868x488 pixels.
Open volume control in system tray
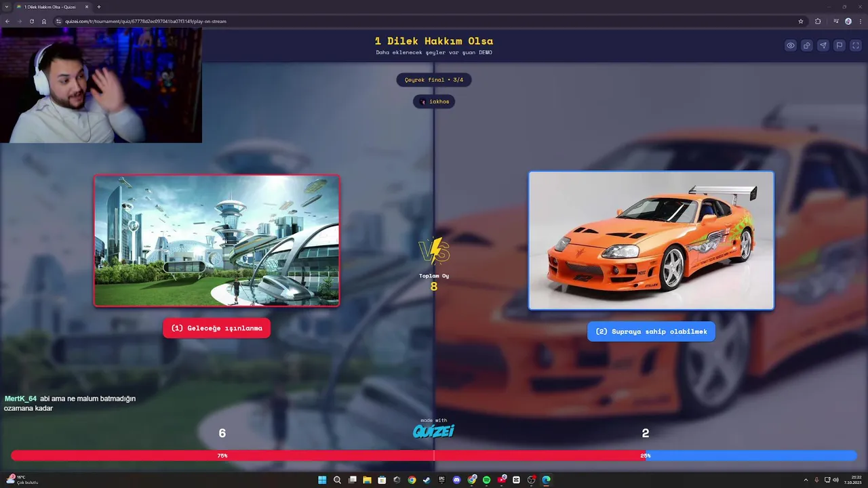835,480
